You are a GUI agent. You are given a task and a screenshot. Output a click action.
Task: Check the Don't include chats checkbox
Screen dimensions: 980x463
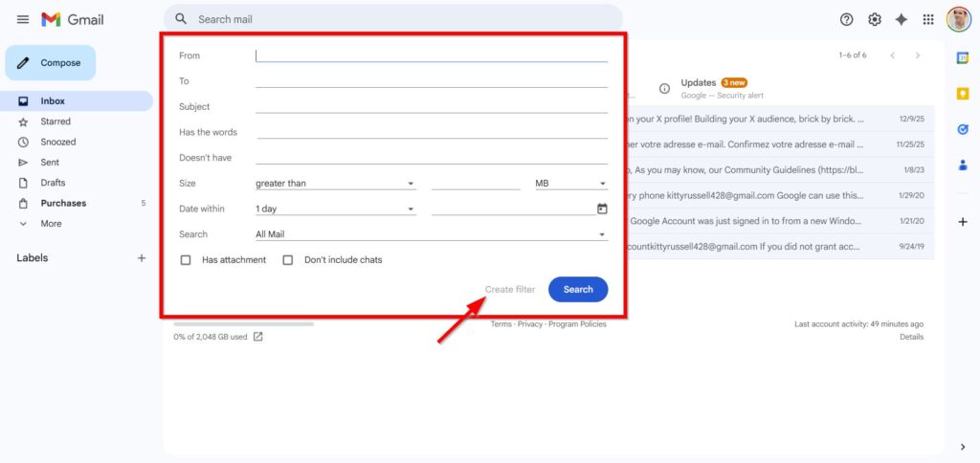[287, 260]
